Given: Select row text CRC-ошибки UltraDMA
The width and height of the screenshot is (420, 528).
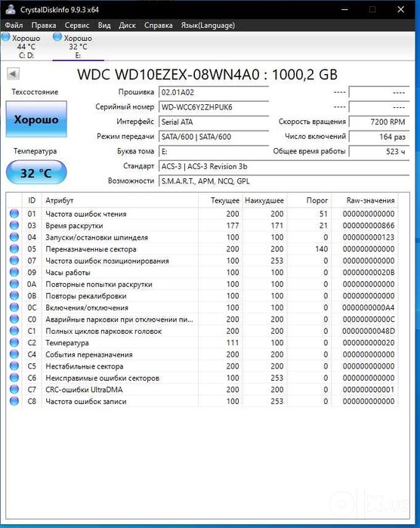Looking at the screenshot, I should coord(84,390).
